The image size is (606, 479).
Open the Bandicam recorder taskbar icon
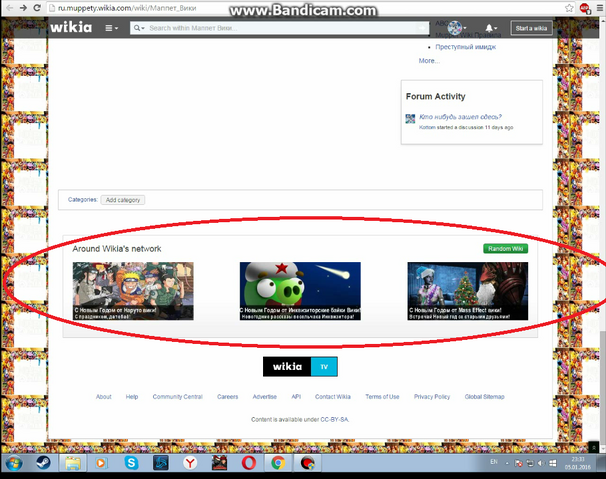(x=308, y=463)
